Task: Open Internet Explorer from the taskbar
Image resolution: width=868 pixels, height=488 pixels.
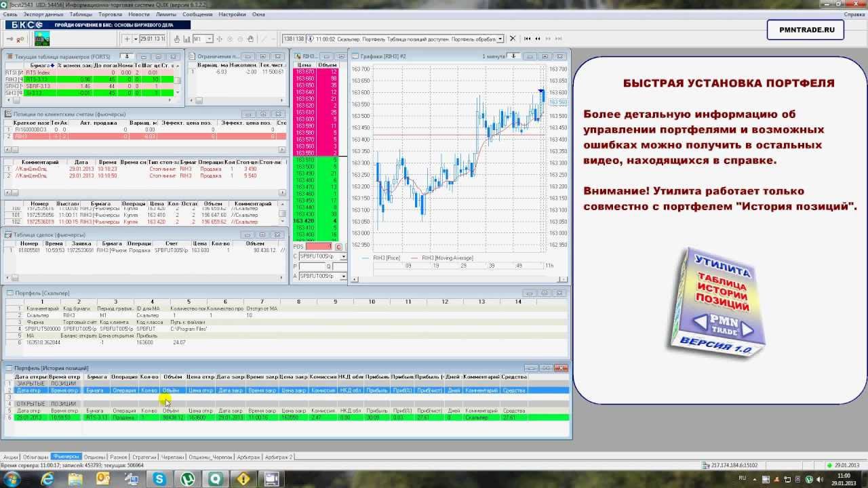Action: (47, 479)
